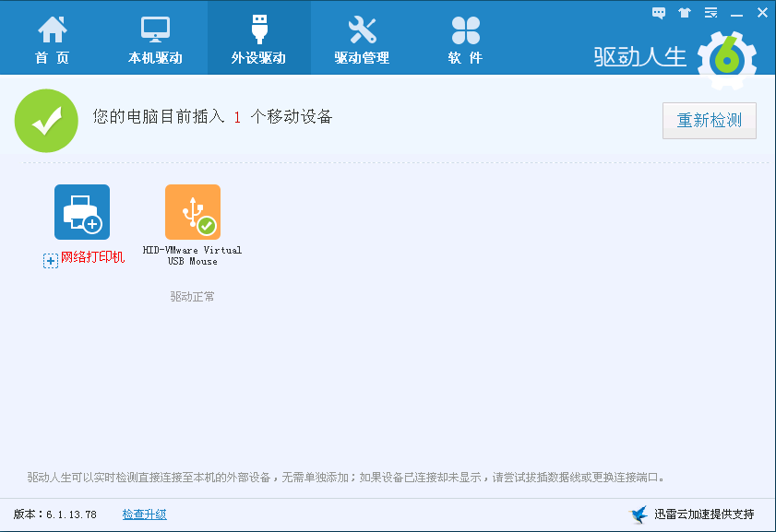This screenshot has height=532, width=776.
Task: Select the USB mouse device icon
Action: pyautogui.click(x=193, y=212)
